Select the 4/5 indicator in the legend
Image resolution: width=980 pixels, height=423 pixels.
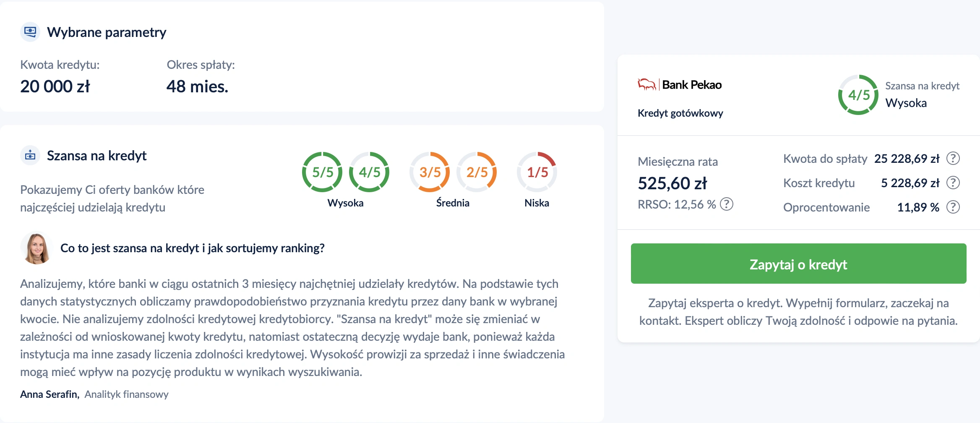(369, 172)
